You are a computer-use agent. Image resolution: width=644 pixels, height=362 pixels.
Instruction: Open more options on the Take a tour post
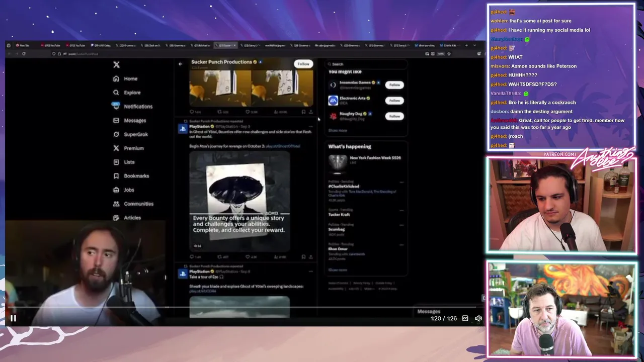point(310,271)
